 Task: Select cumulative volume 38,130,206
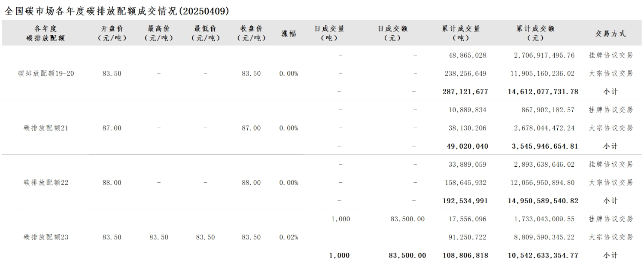[468, 128]
